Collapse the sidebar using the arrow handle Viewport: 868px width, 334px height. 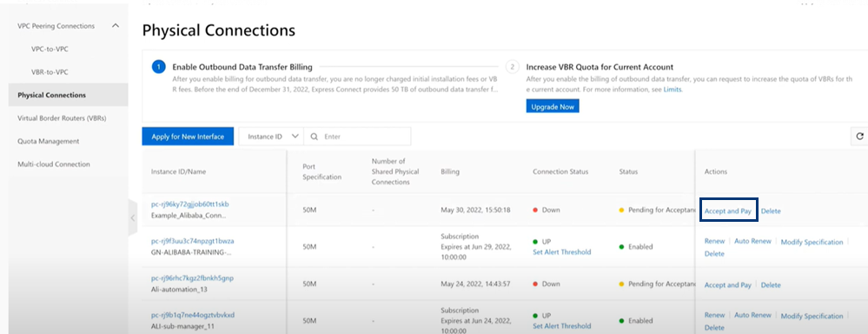(133, 217)
